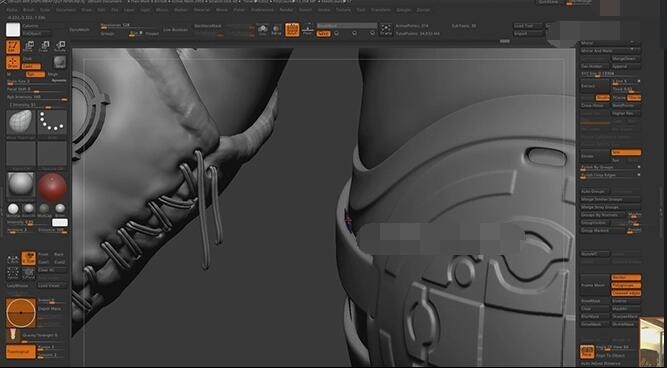Toggle the Creased edges option
This screenshot has width=667, height=368.
(626, 294)
